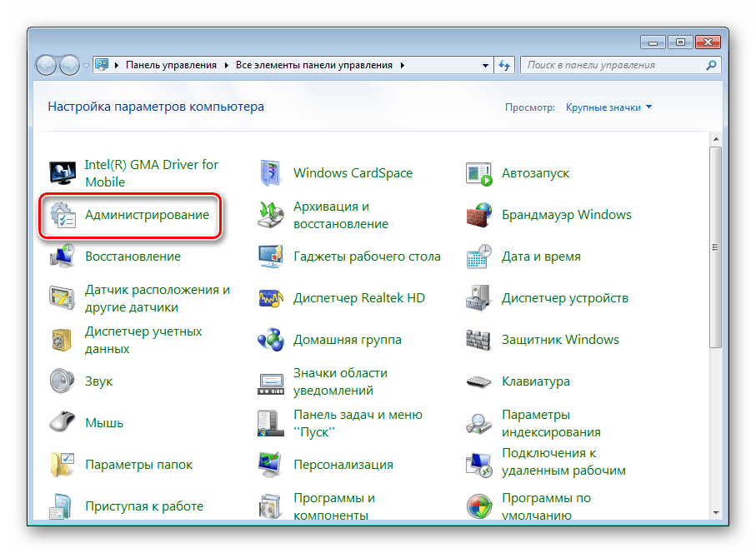The height and width of the screenshot is (553, 756).
Task: Open the Крупные значки view dropdown
Action: click(x=609, y=107)
